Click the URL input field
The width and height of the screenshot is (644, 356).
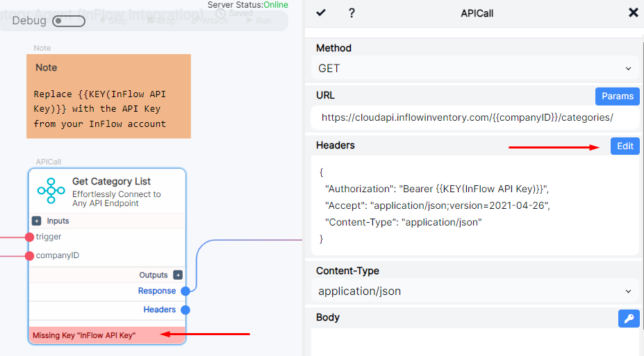[475, 118]
